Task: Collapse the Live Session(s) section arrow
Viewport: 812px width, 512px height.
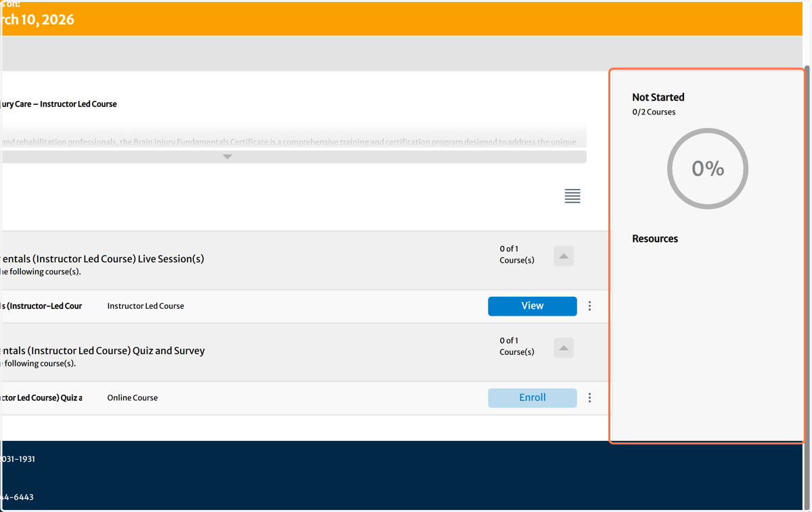Action: point(564,256)
